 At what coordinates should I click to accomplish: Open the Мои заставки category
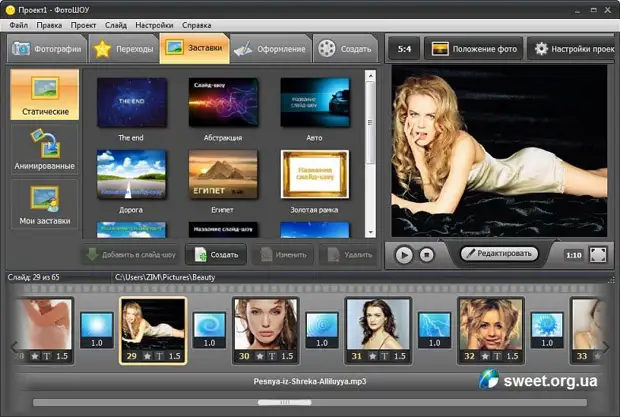point(43,205)
